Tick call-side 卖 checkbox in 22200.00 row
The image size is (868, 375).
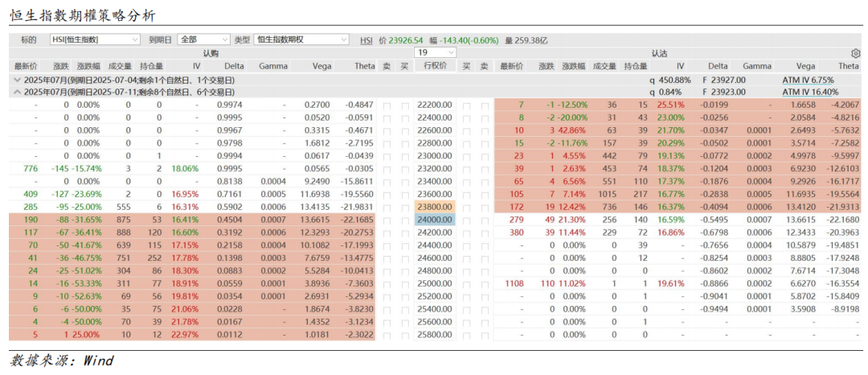(x=387, y=105)
